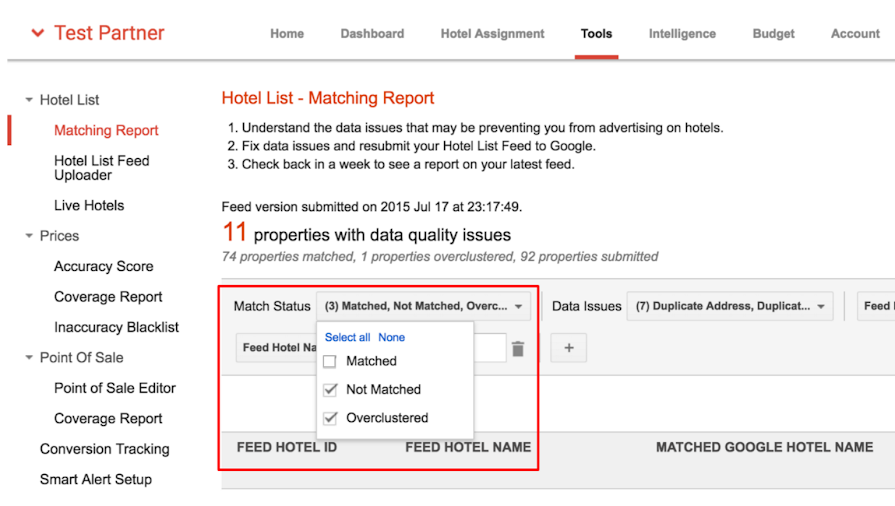Click the Select all link
Viewport: 895px width, 506px height.
click(348, 338)
